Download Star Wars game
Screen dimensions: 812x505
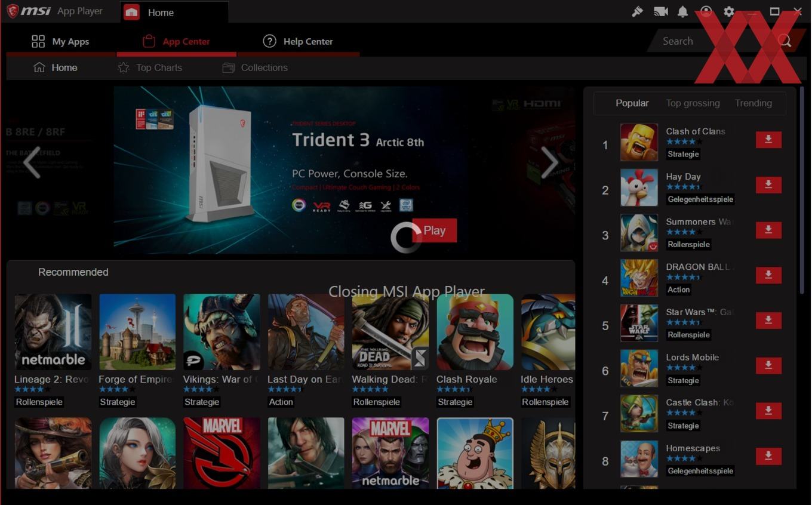[768, 321]
